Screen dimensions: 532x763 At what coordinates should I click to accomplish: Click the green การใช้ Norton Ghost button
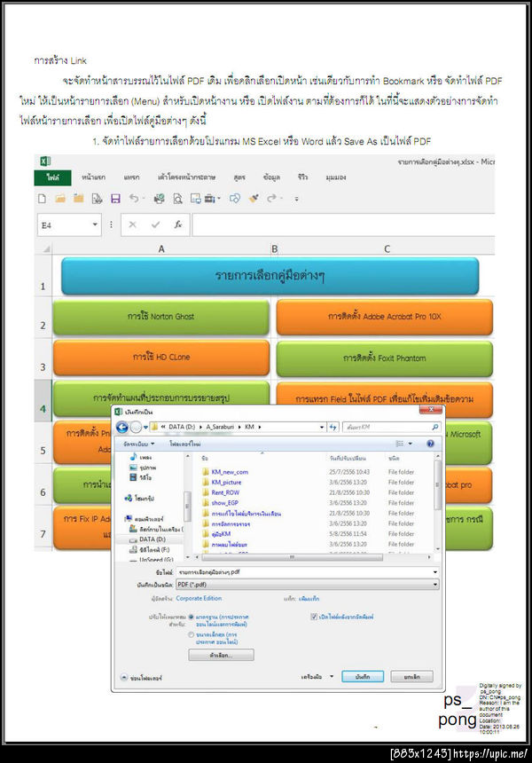161,317
